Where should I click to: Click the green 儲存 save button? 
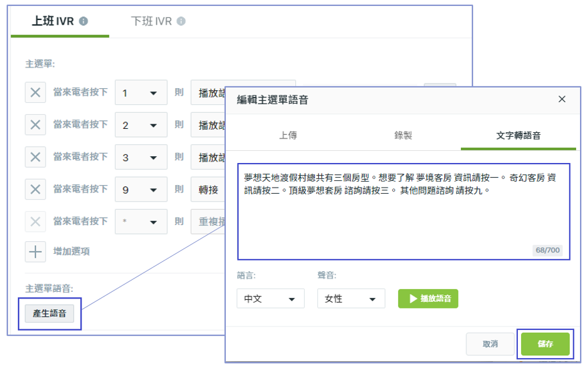(x=545, y=344)
